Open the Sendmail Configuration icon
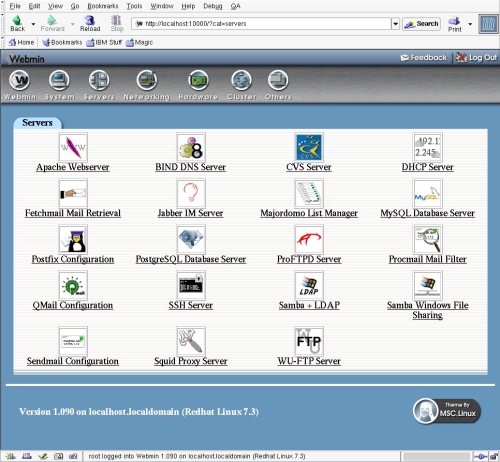Viewport: 500px width, 462px height. pos(73,341)
